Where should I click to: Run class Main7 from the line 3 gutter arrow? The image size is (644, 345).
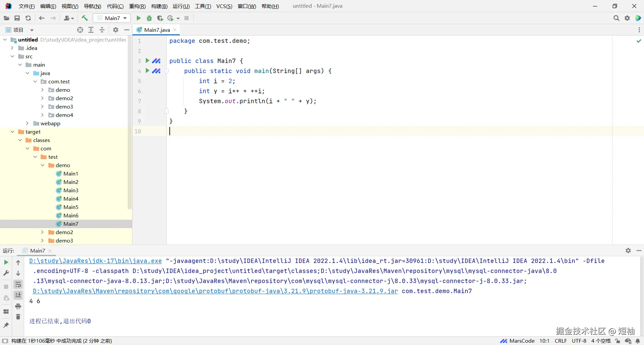(147, 61)
